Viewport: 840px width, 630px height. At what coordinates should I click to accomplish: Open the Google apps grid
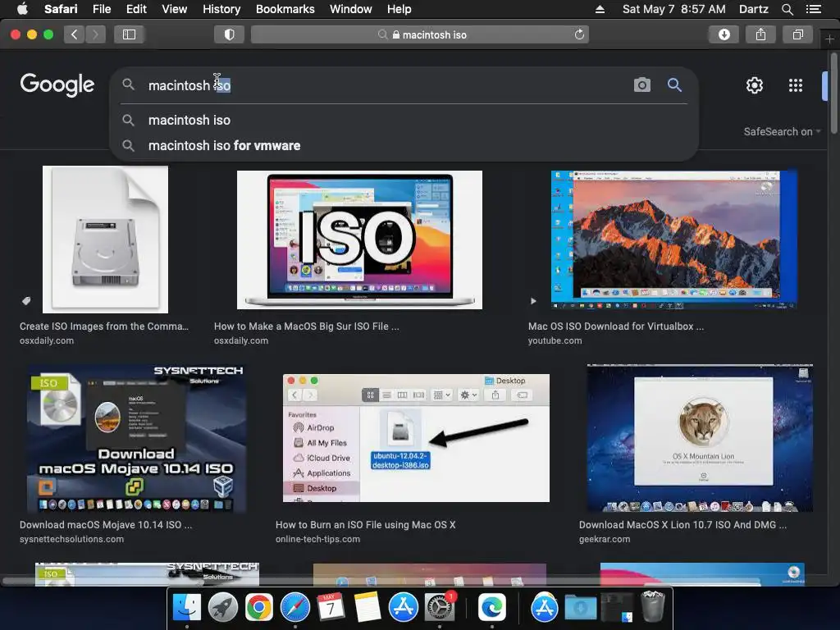[x=796, y=85]
